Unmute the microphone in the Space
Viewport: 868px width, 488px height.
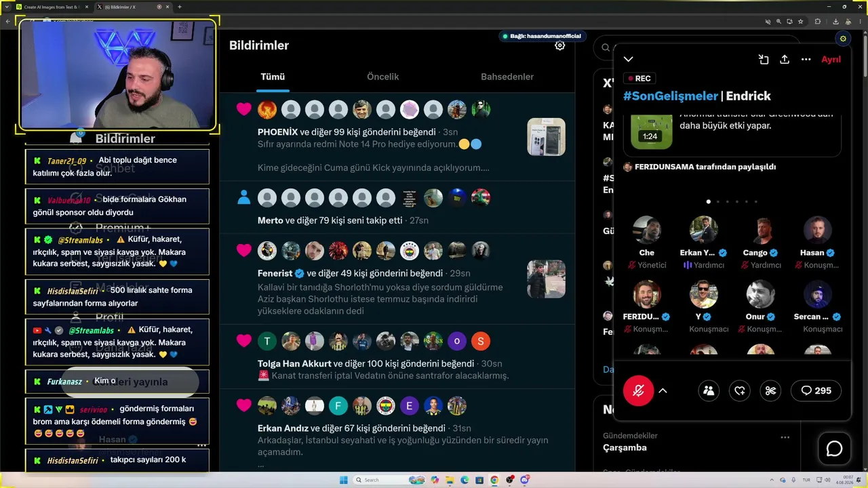coord(638,390)
